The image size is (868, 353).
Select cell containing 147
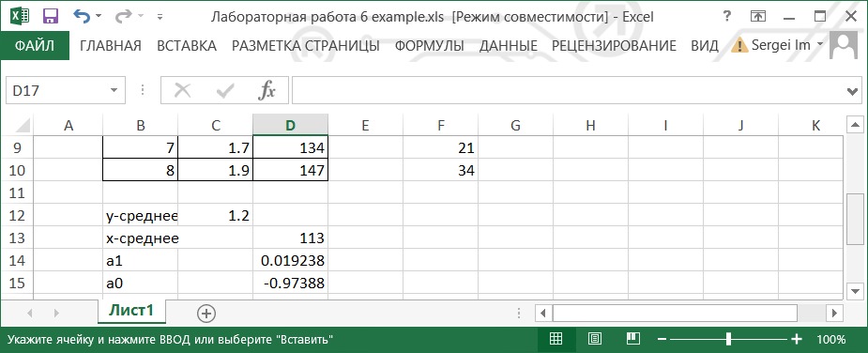[x=291, y=170]
